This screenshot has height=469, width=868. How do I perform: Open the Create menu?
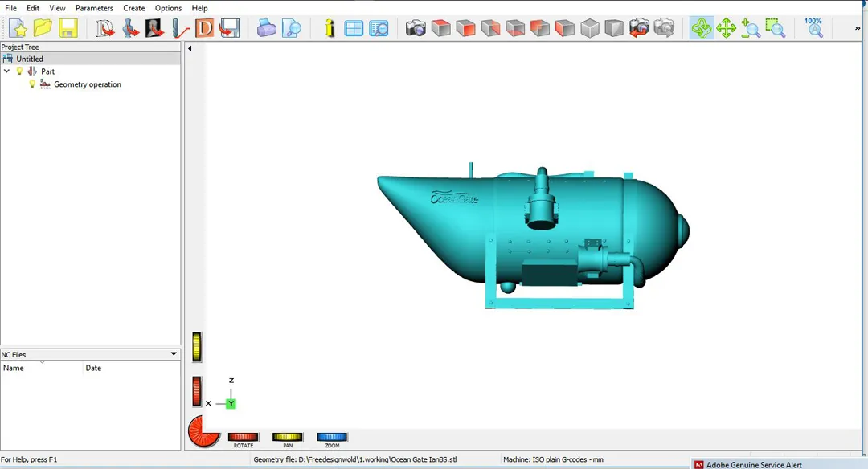click(x=134, y=8)
